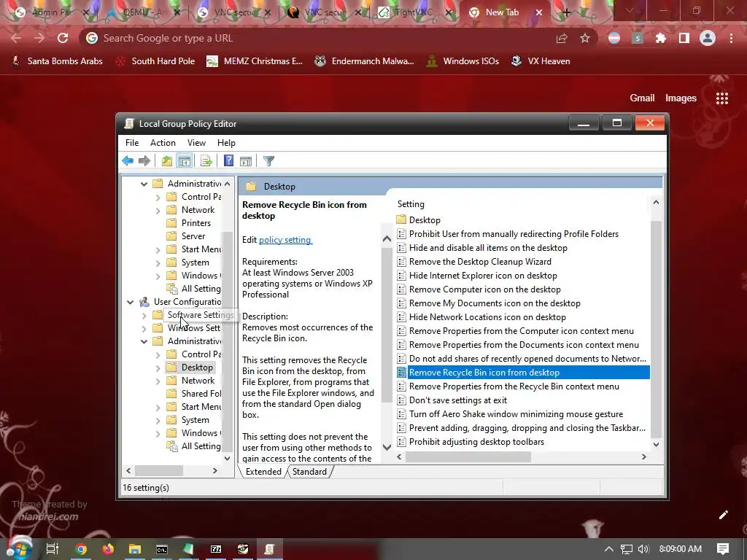Select Remove Computer icon on the desktop

coord(479,289)
